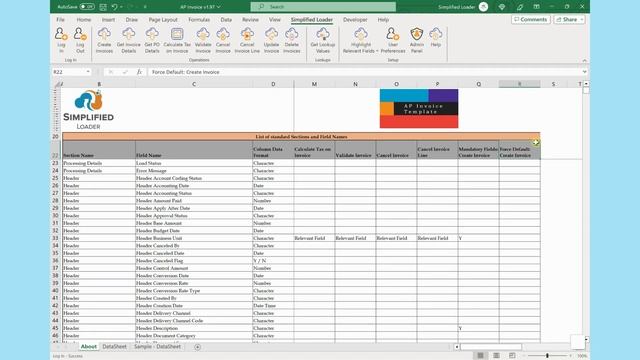Switch to the Formulas ribbon tab
The height and width of the screenshot is (360, 640).
(199, 20)
